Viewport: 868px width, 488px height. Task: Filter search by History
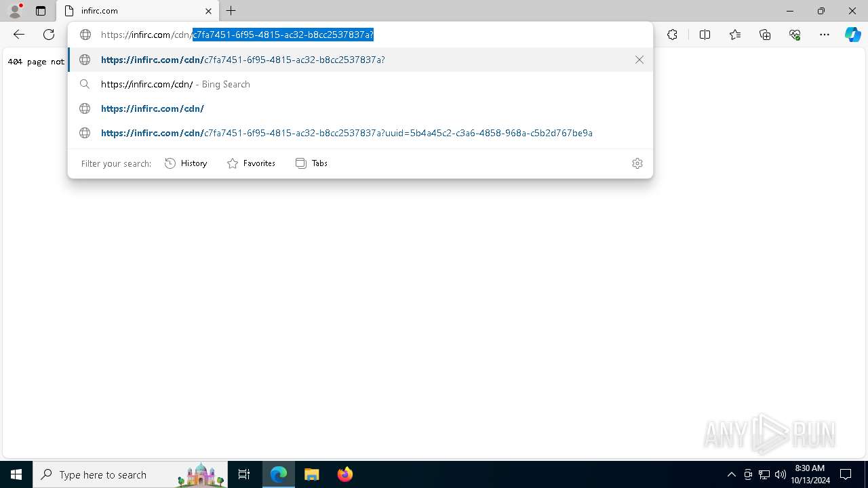[186, 163]
